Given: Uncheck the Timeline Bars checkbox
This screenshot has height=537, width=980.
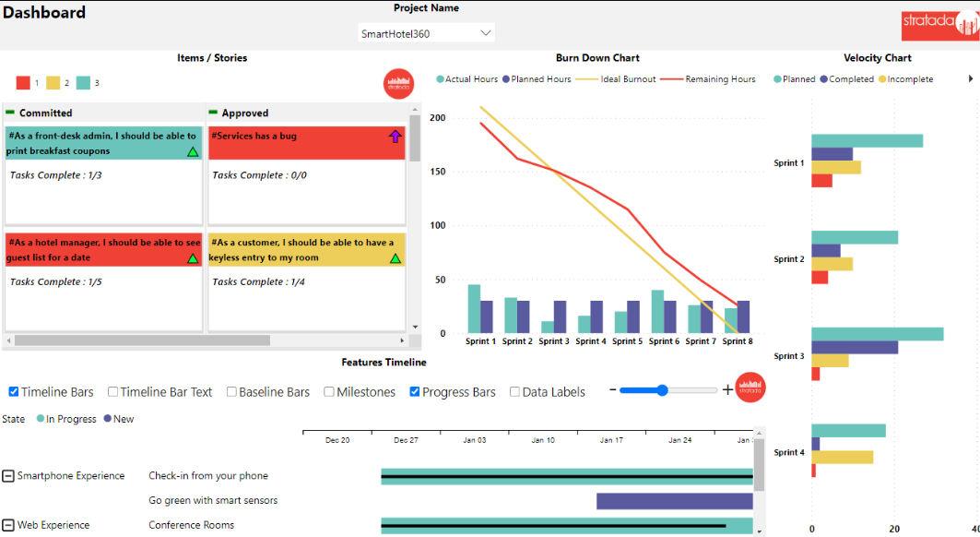Looking at the screenshot, I should pos(12,391).
